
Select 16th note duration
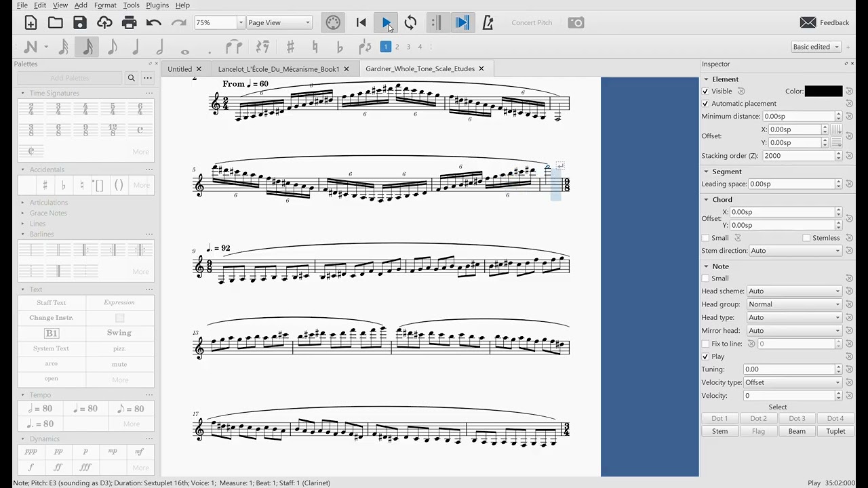point(88,47)
